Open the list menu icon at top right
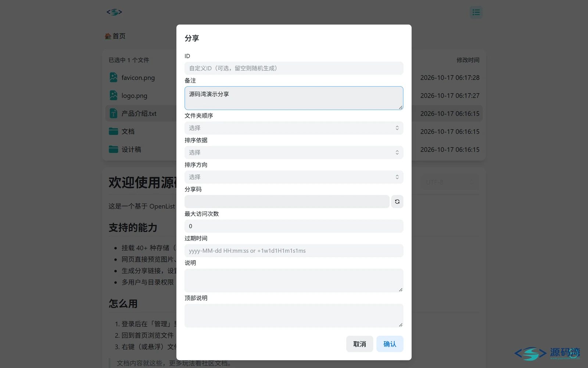Image resolution: width=588 pixels, height=368 pixels. 476,13
